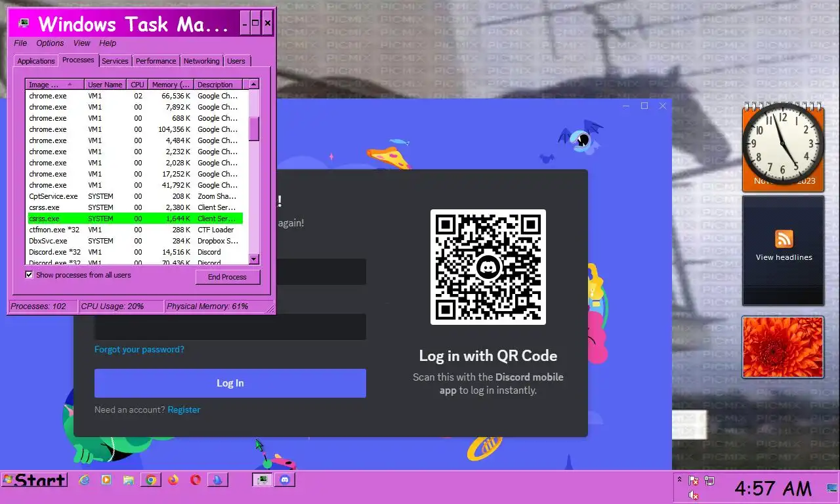Click Forgot your password? in Discord

pos(139,350)
